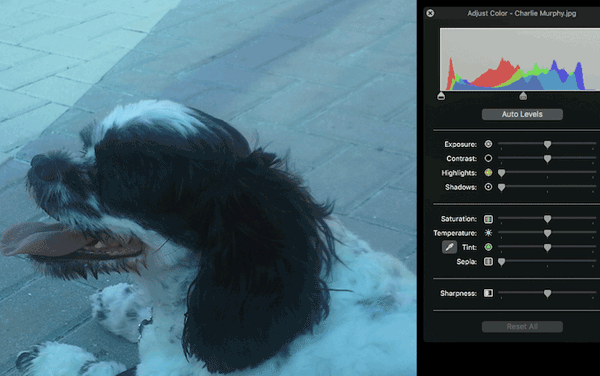Click the Exposure icon beside its slider

[x=488, y=144]
